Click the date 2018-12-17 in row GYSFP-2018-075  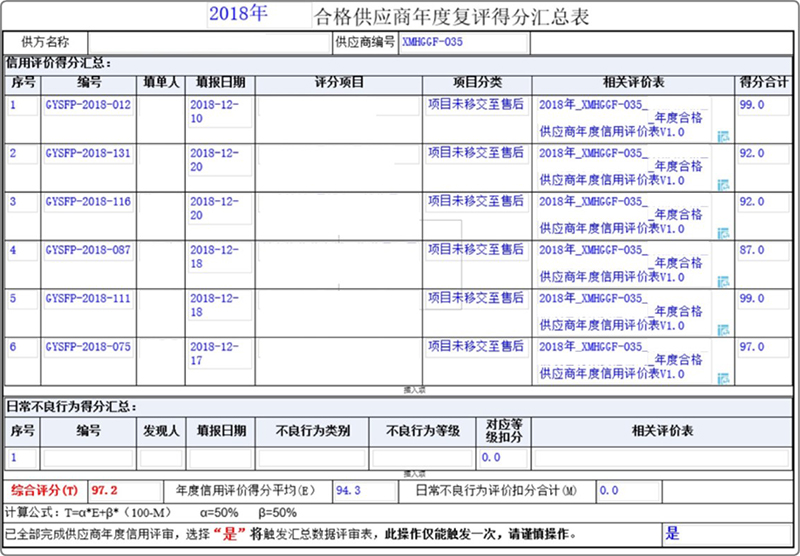(219, 354)
